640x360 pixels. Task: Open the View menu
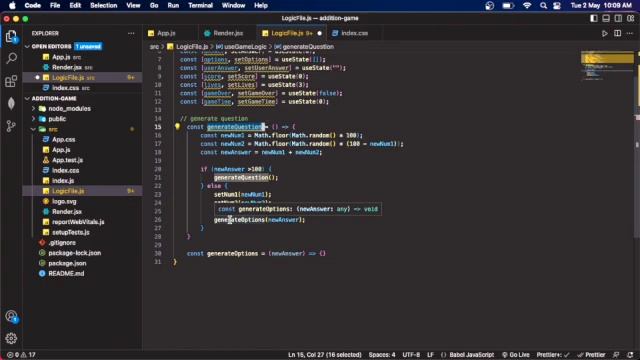(133, 6)
